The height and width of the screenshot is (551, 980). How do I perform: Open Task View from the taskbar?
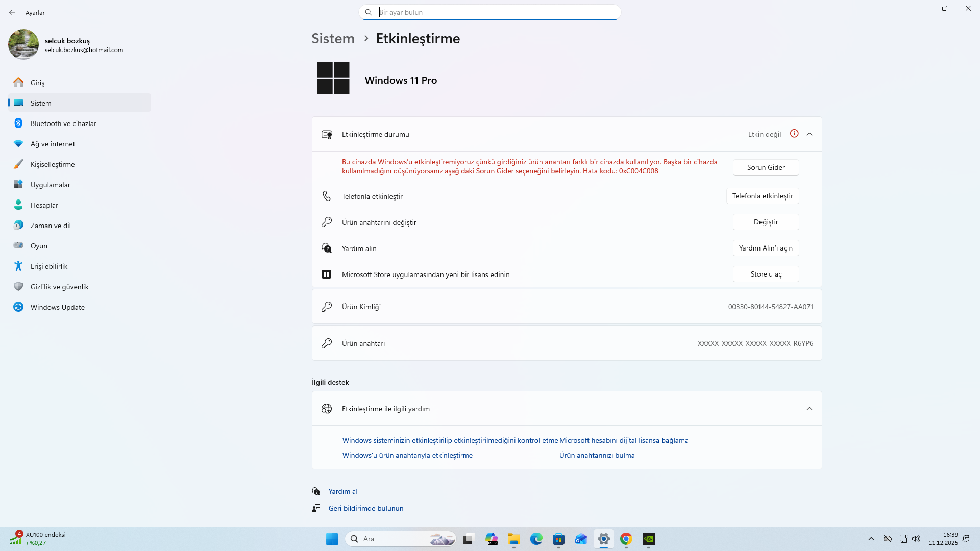click(x=468, y=539)
